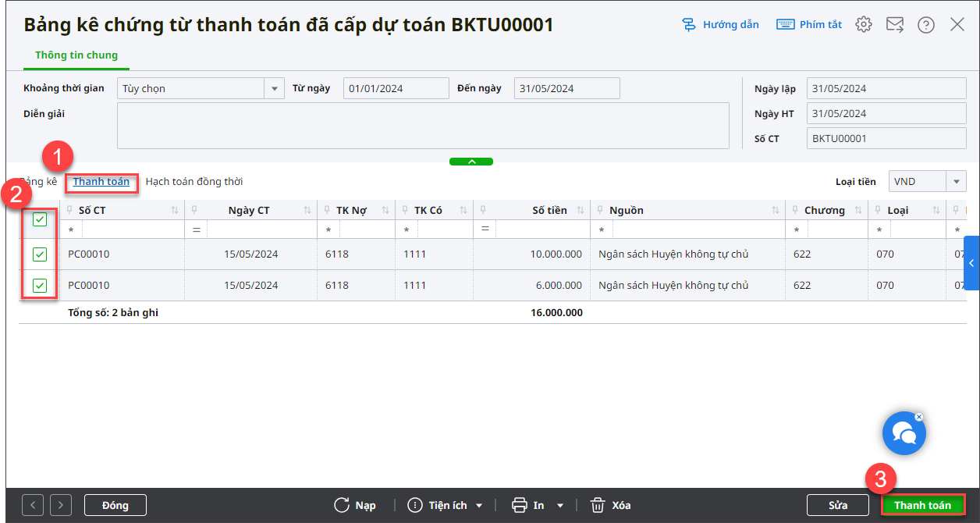The image size is (980, 523).
Task: Click the Diễn giải text field
Action: pos(422,126)
